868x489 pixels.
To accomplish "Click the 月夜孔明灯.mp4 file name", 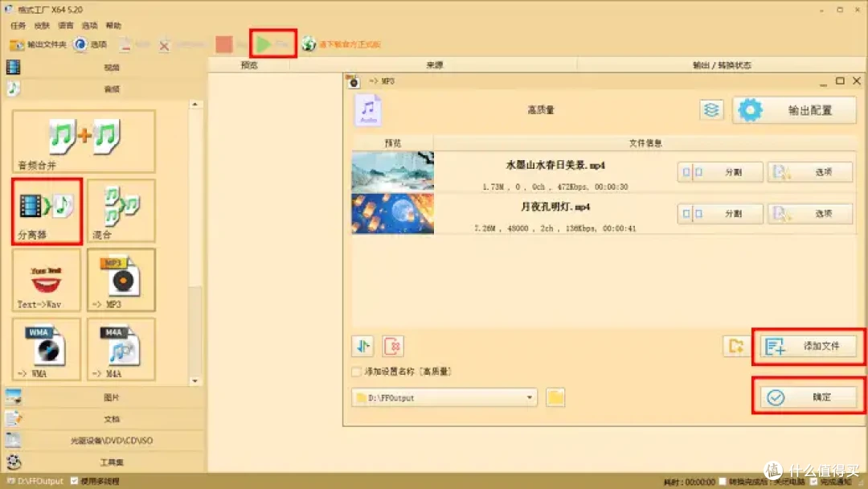I will tap(555, 207).
